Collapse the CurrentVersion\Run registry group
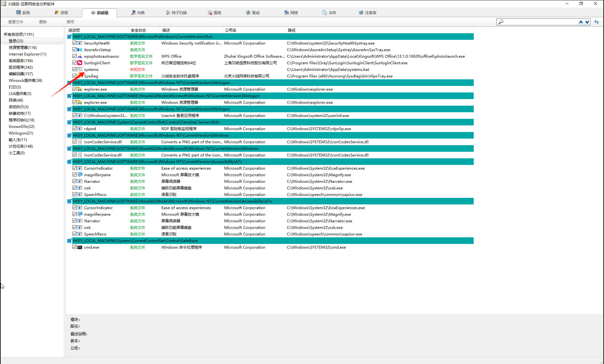This screenshot has height=364, width=604. 69,37
